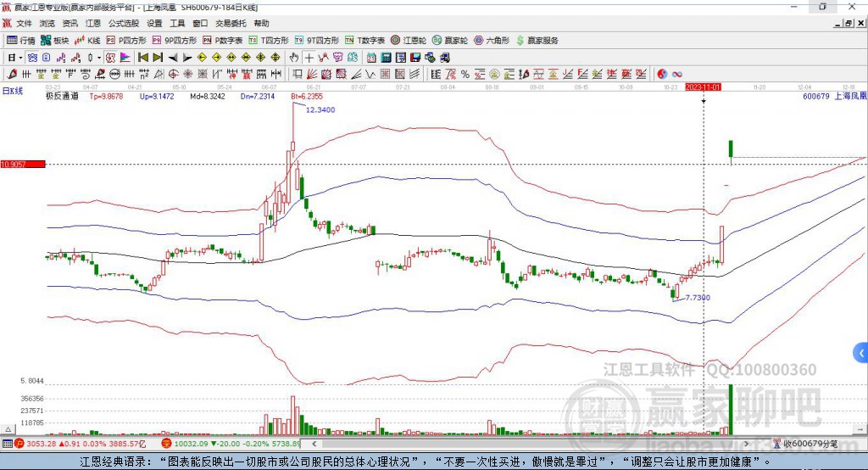Screen dimensions: 868x470
Task: Open 赢家服务 with dollar sign icon
Action: 537,41
